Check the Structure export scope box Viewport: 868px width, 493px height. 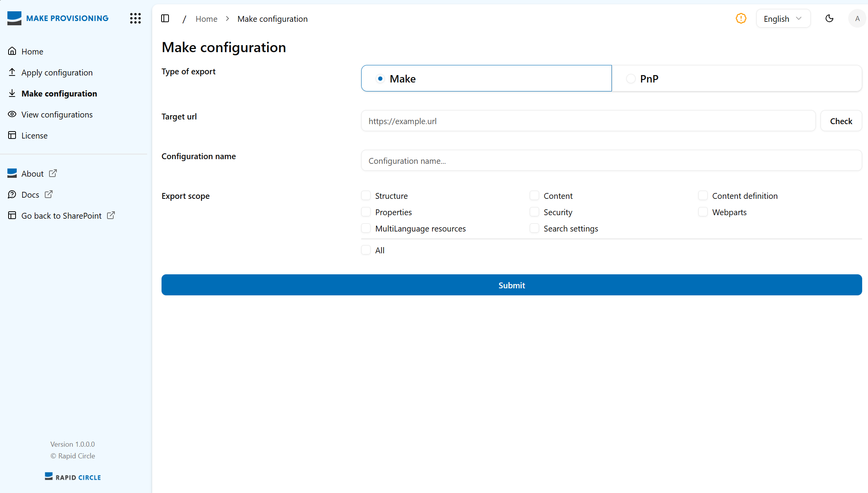pyautogui.click(x=366, y=195)
